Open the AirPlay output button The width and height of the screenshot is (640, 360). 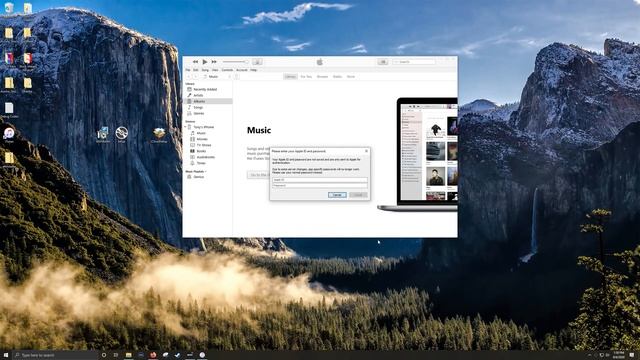click(x=257, y=62)
